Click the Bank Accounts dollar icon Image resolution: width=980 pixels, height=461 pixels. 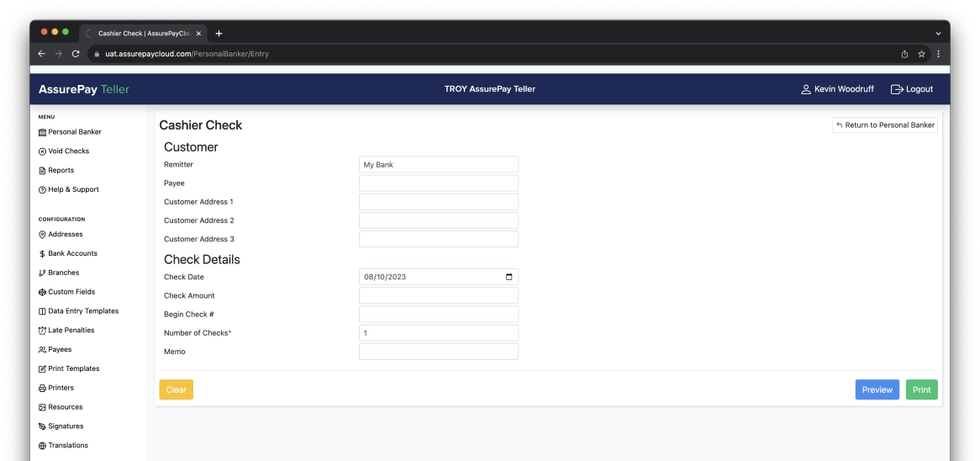pos(42,254)
